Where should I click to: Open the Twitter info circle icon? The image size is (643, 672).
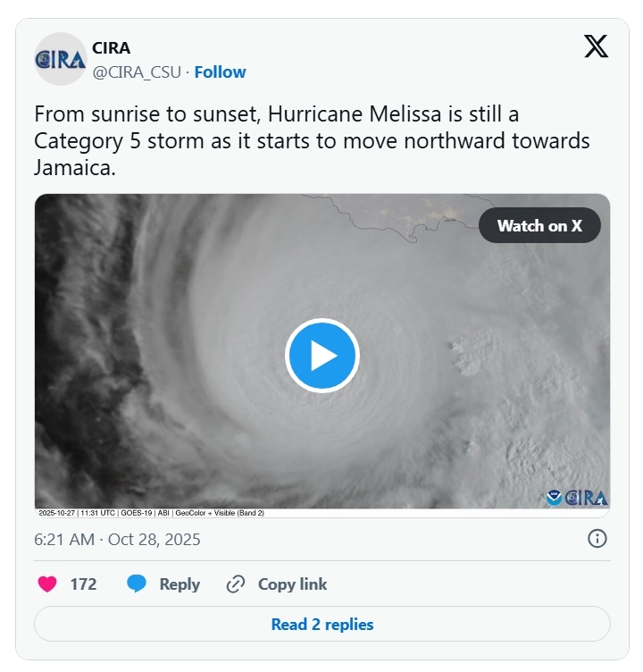[x=597, y=538]
